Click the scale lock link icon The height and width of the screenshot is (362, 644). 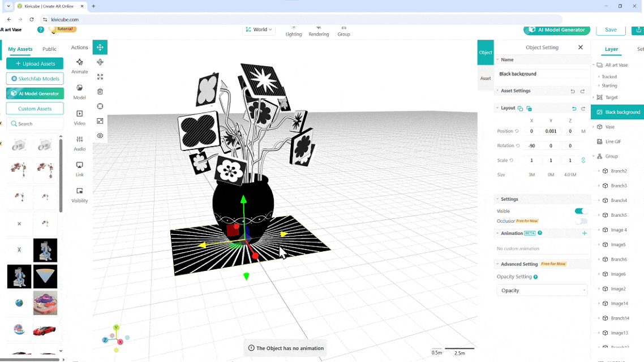(x=583, y=161)
